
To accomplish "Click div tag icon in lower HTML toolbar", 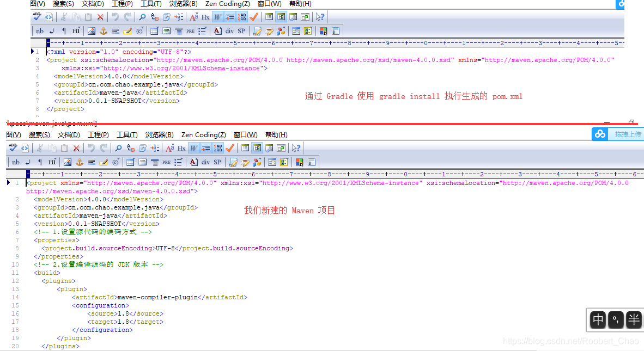I will [205, 162].
